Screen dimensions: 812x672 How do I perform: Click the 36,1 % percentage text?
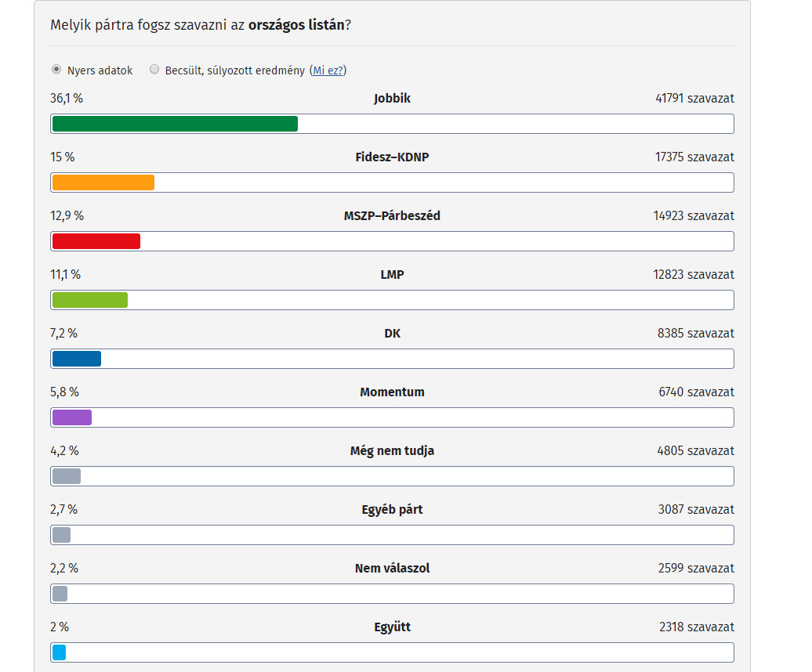pos(67,98)
